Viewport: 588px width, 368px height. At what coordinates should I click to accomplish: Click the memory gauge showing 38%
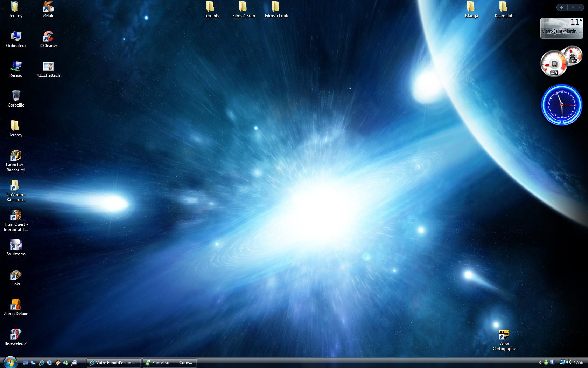(x=573, y=55)
